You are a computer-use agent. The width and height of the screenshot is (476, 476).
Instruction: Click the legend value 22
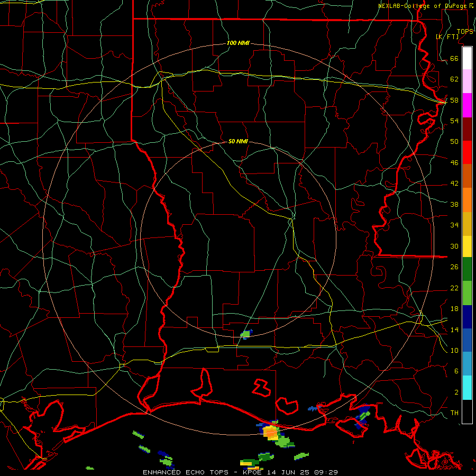point(454,288)
